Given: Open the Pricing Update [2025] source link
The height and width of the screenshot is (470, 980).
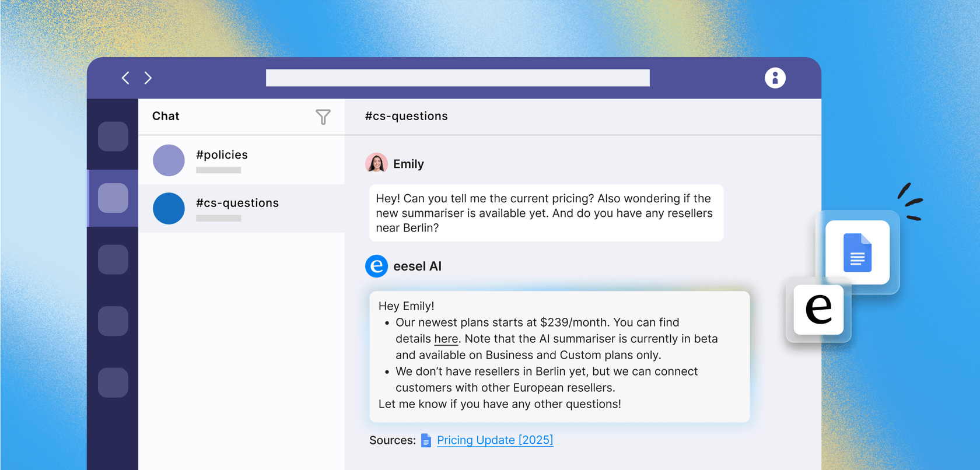Looking at the screenshot, I should click(495, 440).
